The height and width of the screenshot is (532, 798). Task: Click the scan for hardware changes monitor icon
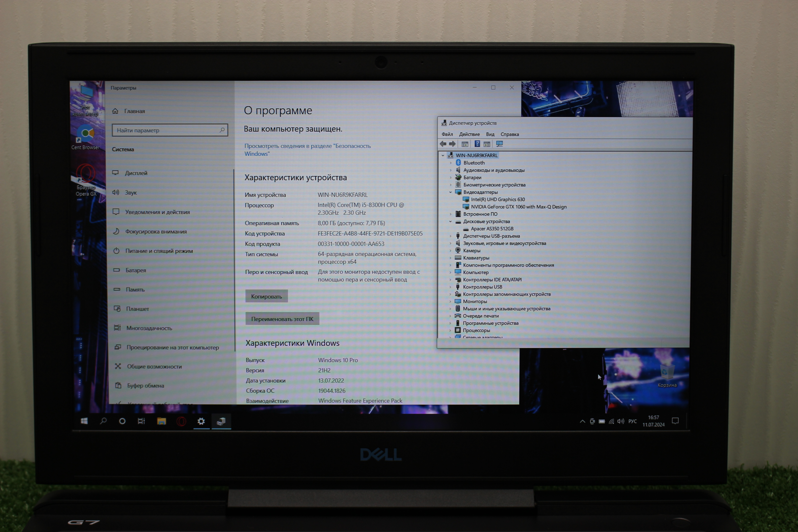[499, 144]
